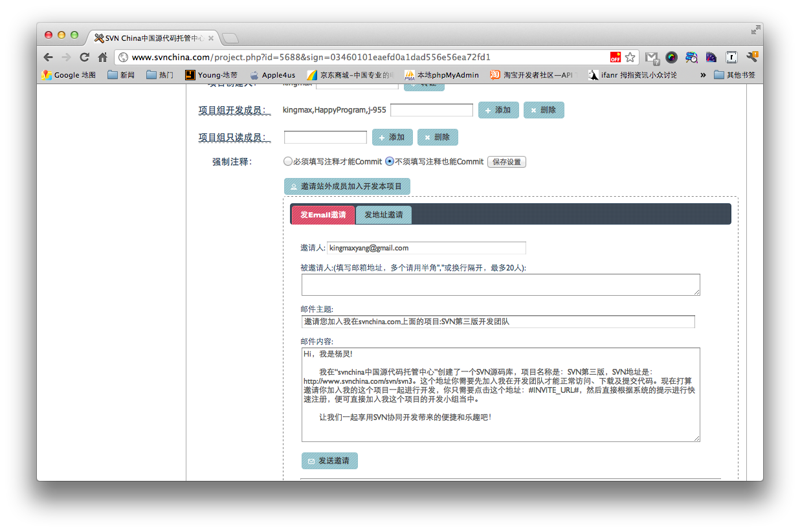
Task: Open the 其他书签 bookmarks folder
Action: [734, 75]
